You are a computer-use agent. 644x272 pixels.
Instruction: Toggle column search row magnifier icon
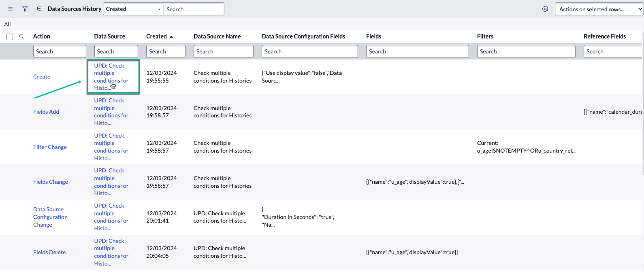[22, 37]
